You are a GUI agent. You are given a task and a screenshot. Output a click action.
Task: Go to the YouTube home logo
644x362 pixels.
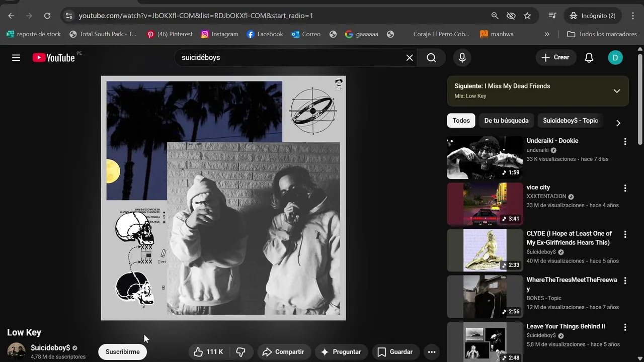point(54,58)
